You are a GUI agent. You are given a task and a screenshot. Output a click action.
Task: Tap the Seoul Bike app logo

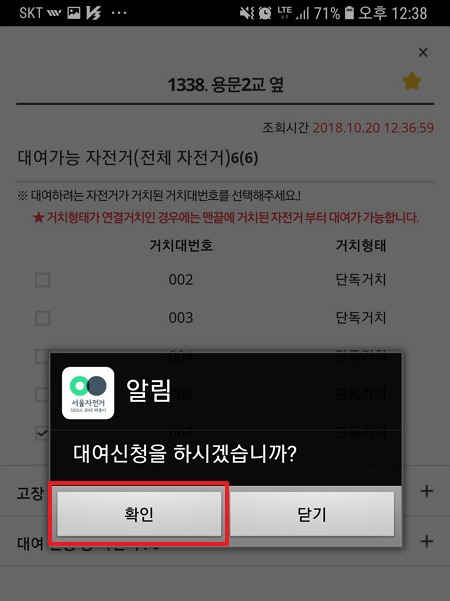(x=88, y=393)
